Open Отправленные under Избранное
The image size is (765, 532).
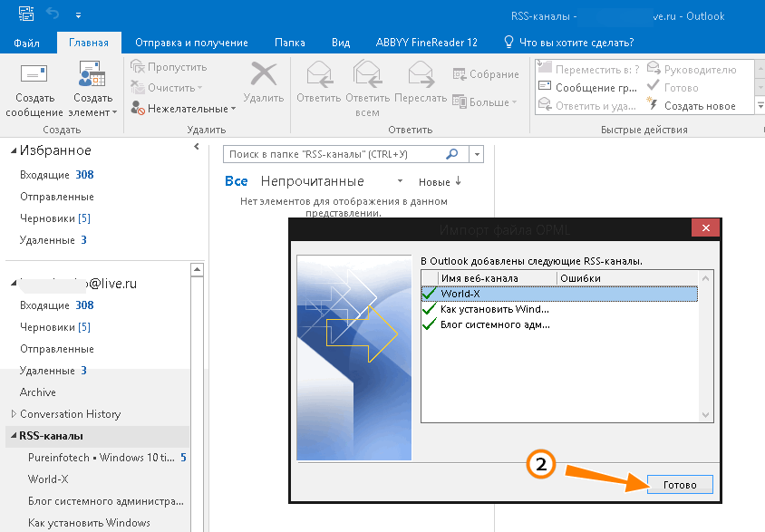pos(56,197)
